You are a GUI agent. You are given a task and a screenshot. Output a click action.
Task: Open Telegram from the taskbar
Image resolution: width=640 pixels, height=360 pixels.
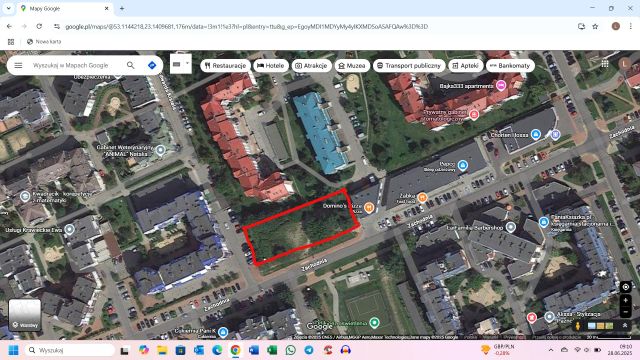point(309,350)
